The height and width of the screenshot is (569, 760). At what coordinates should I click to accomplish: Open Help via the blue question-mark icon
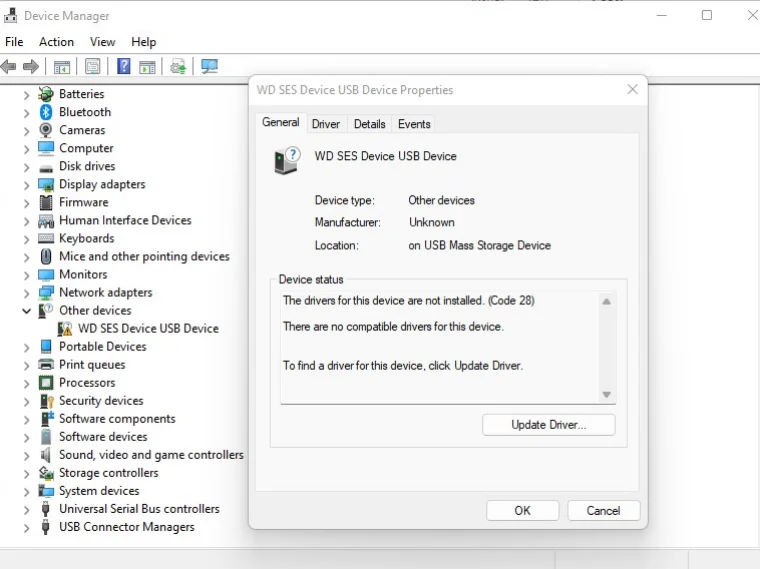click(x=123, y=67)
